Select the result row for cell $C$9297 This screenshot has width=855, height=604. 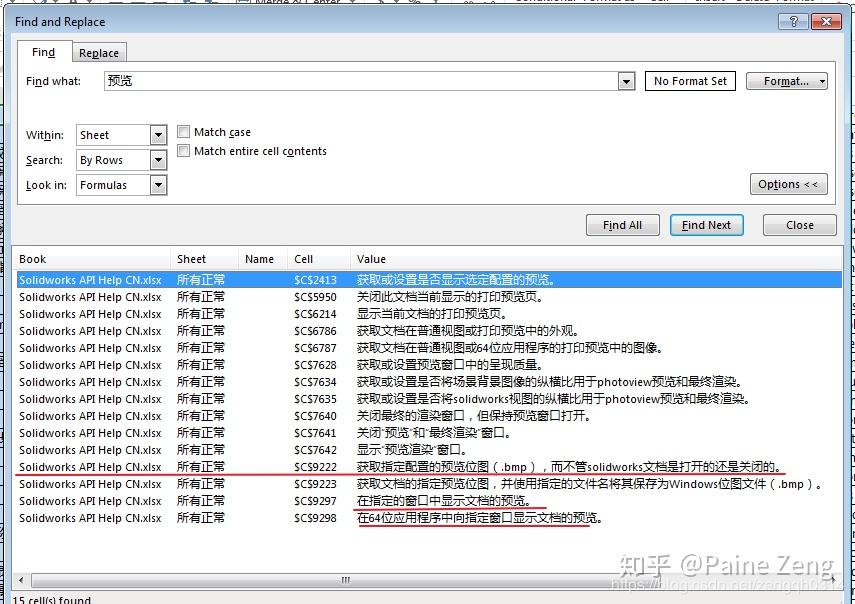429,501
